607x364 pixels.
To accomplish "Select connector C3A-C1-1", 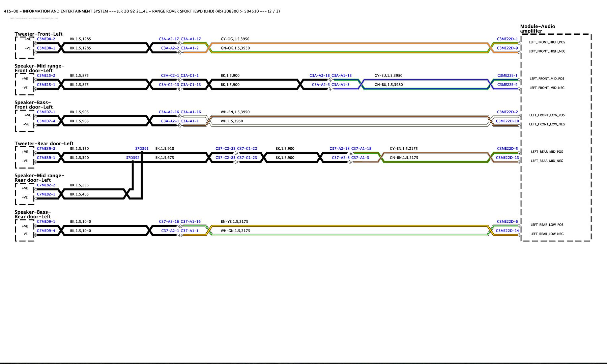I will point(190,75).
